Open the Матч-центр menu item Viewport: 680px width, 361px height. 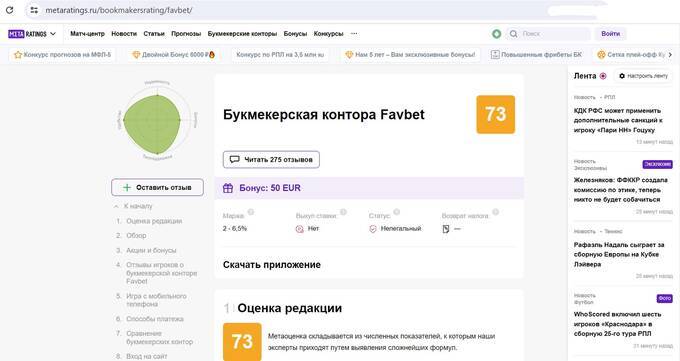coord(88,33)
